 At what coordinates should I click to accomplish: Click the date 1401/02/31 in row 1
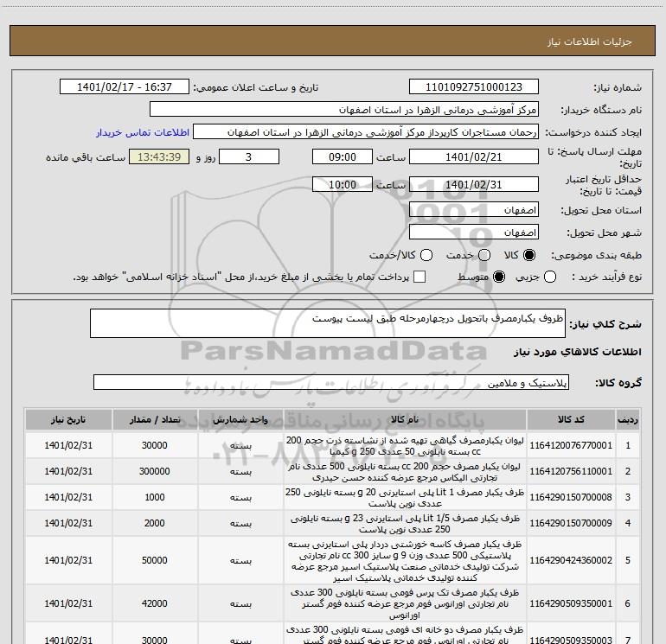[x=68, y=445]
